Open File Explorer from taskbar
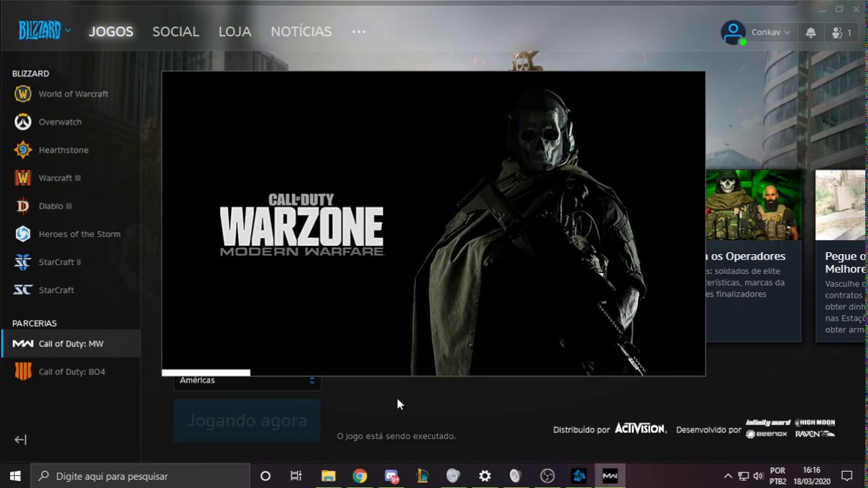 pos(328,476)
